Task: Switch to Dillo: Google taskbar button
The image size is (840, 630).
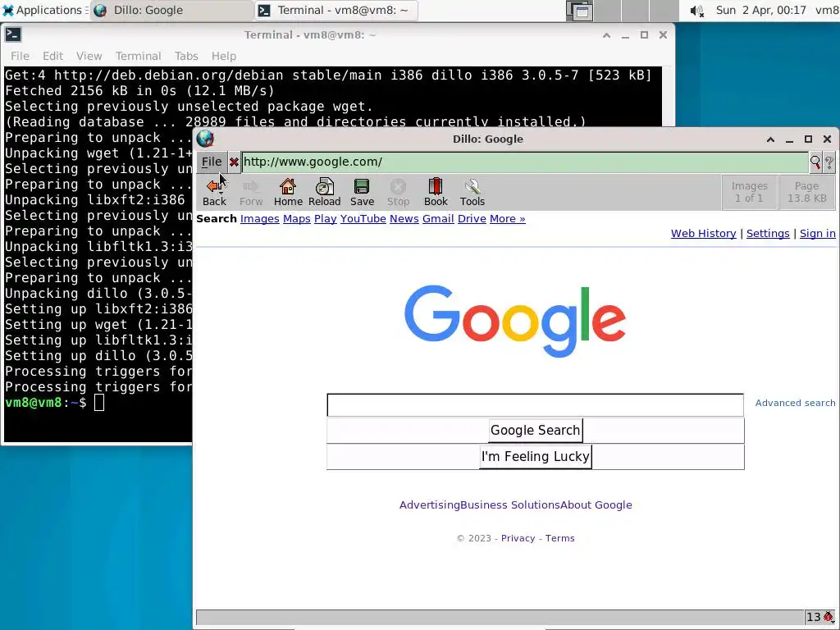Action: pos(171,10)
